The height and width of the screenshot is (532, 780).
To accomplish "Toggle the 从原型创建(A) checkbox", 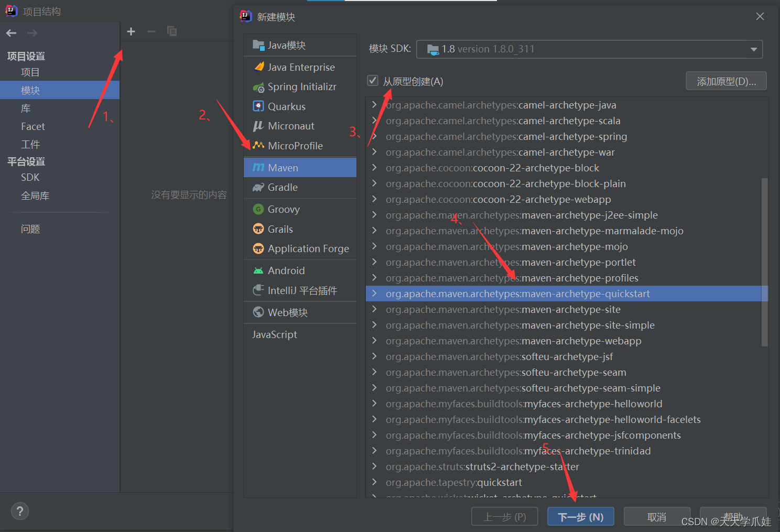I will 373,81.
